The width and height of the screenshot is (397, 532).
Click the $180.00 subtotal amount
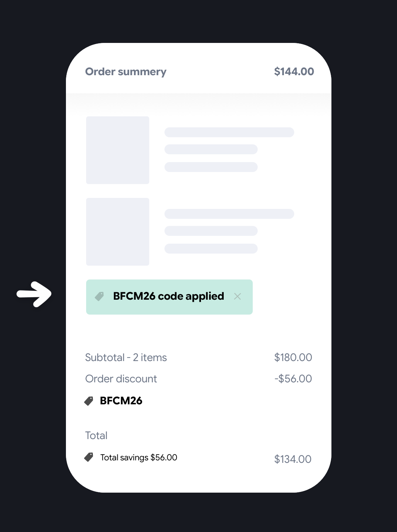click(x=293, y=358)
